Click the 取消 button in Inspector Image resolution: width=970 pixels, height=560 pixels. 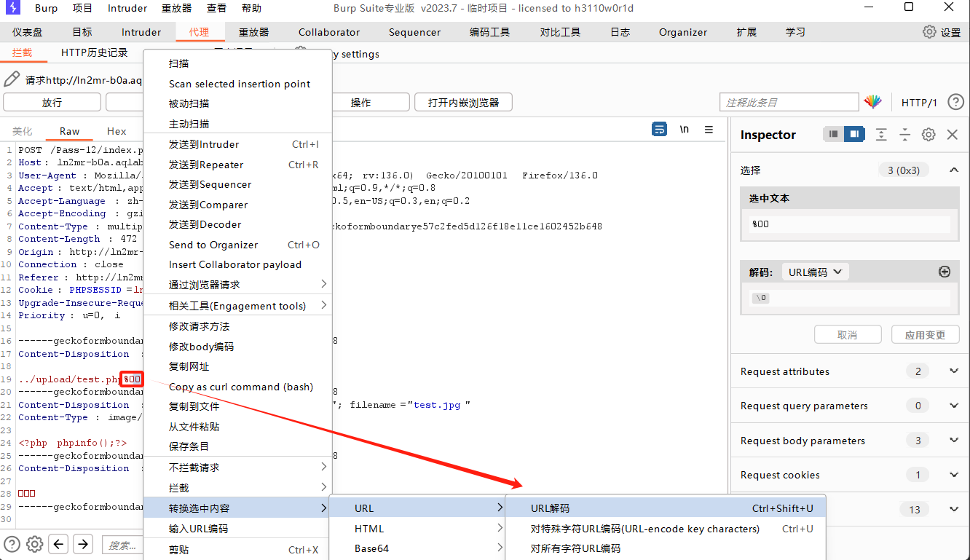847,335
